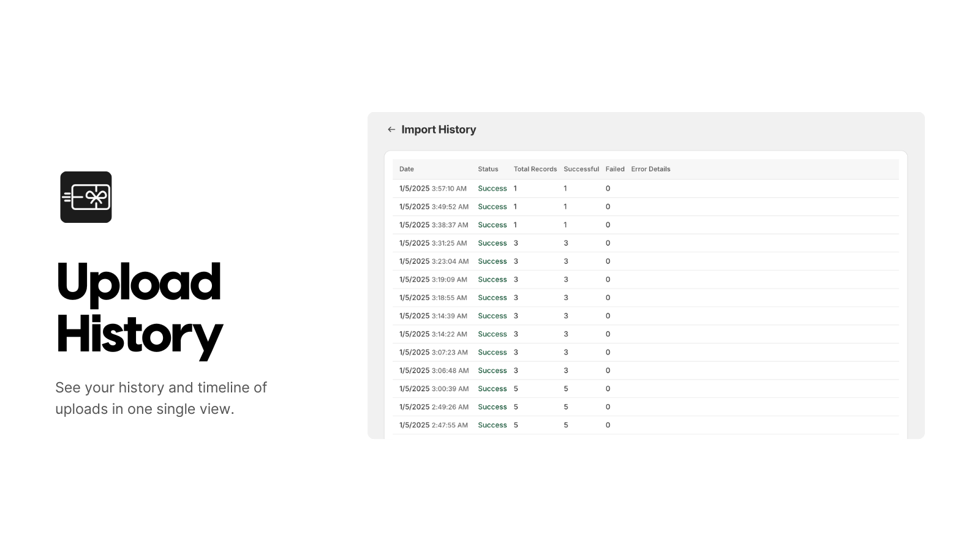Open the Success link for the 3:57:10 AM import
Screen dimensions: 980x551
492,189
